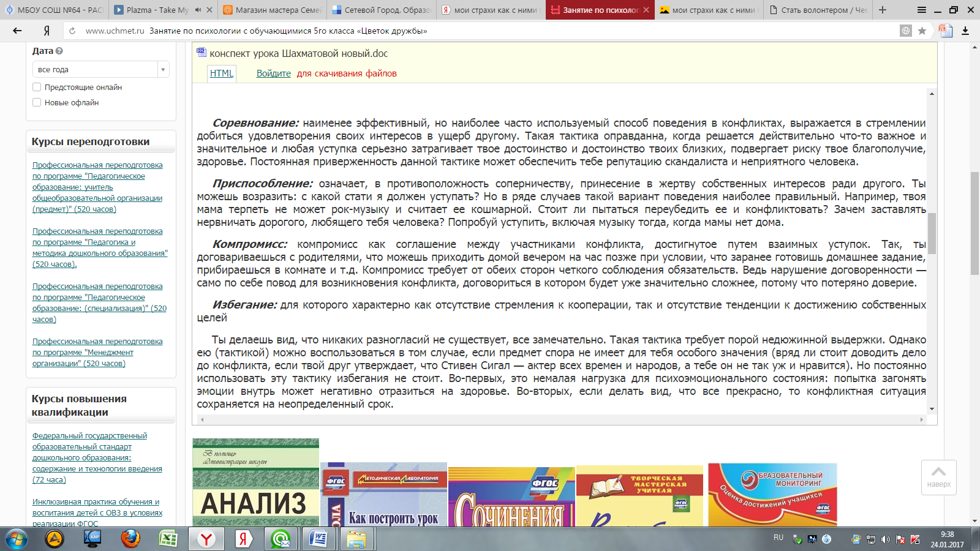Open Mozilla Firefox from the taskbar

pyautogui.click(x=130, y=539)
